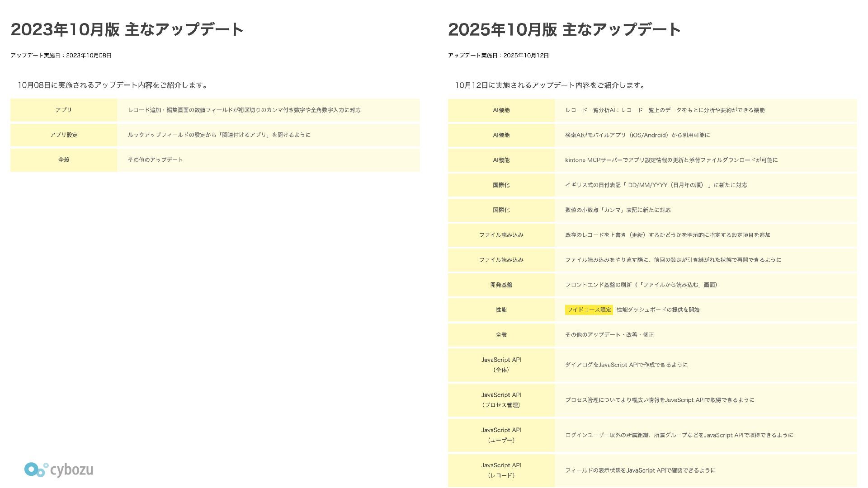
Task: Open フロントエンド基盤の刷新 entry
Action: [x=641, y=285]
